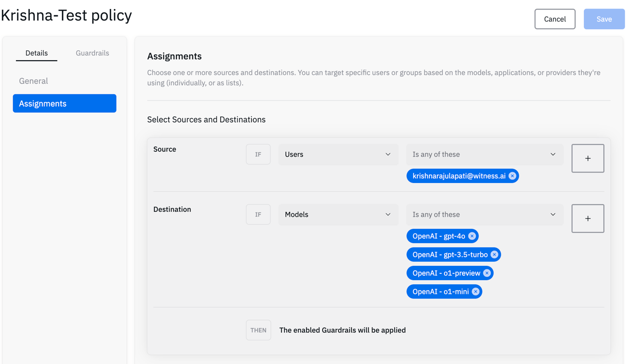The image size is (626, 364).
Task: Save the policy changes
Action: pos(604,19)
